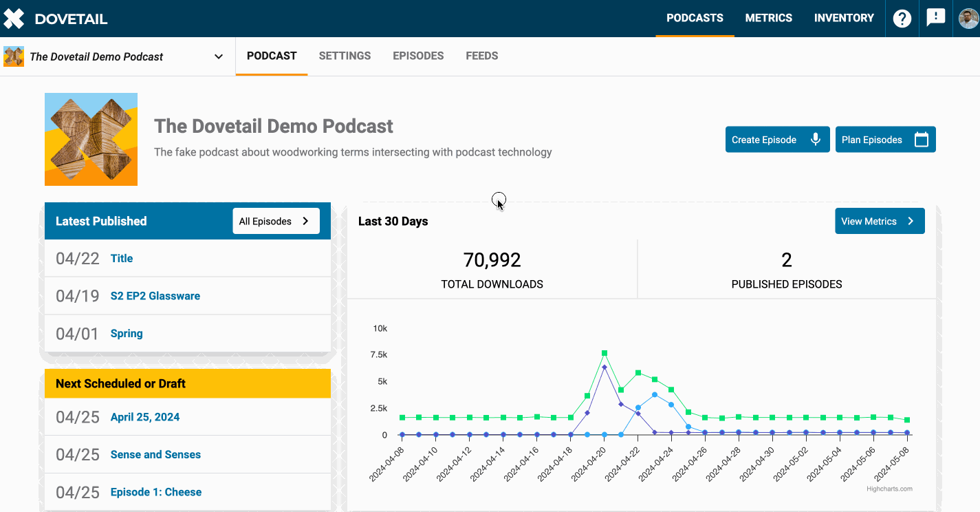Open The Dovetail Demo Podcast selector
This screenshot has height=512, width=980.
tap(118, 56)
